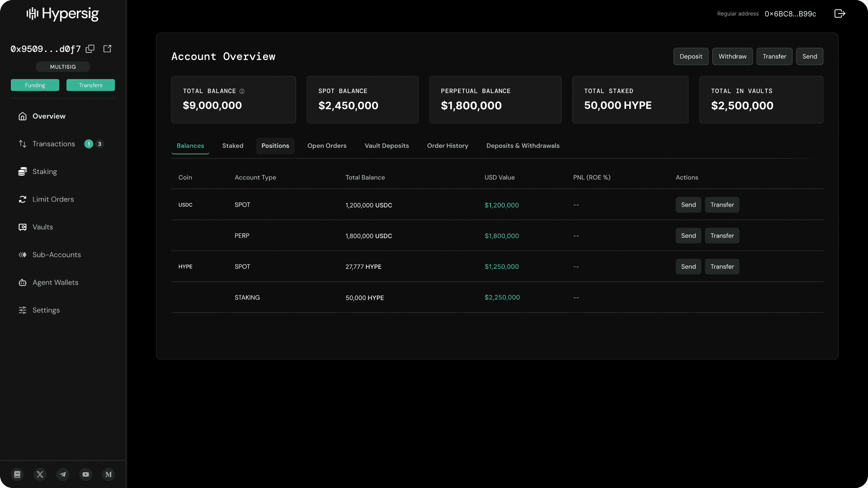
Task: Select the Staking icon in the sidebar
Action: (x=23, y=172)
